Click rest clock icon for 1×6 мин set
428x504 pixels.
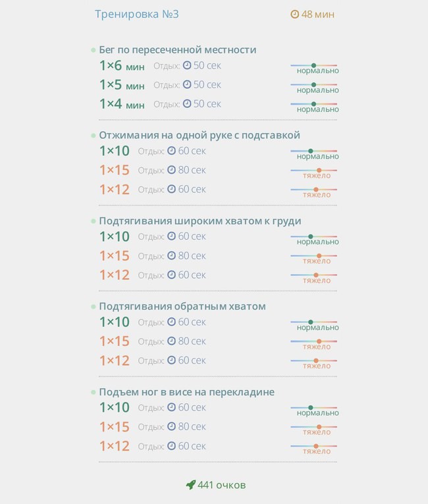(x=187, y=65)
